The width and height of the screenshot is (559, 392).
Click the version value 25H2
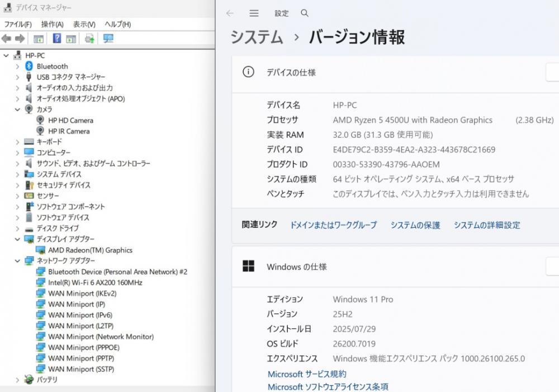coord(343,314)
